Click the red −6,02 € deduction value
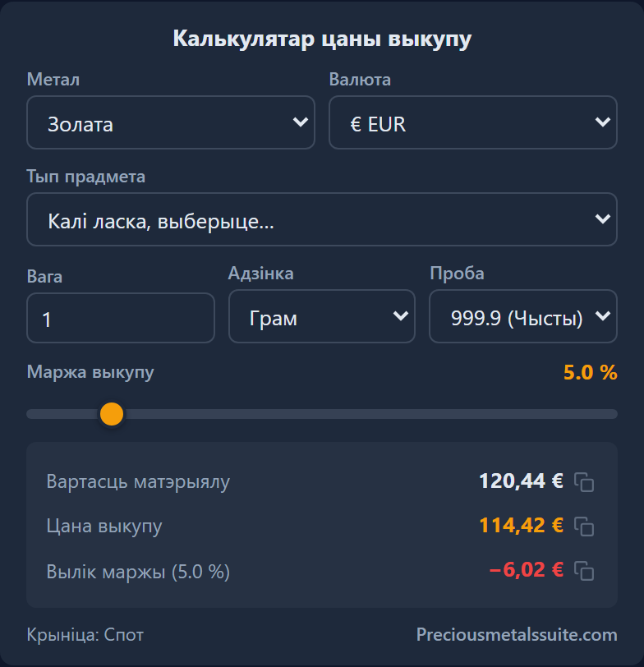The image size is (644, 667). [527, 569]
